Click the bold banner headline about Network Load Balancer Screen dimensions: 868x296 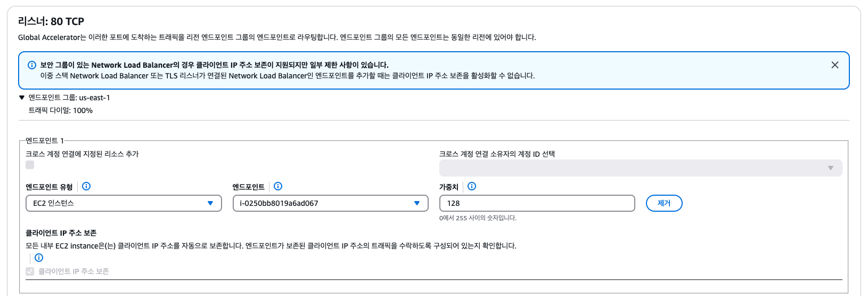[x=214, y=65]
